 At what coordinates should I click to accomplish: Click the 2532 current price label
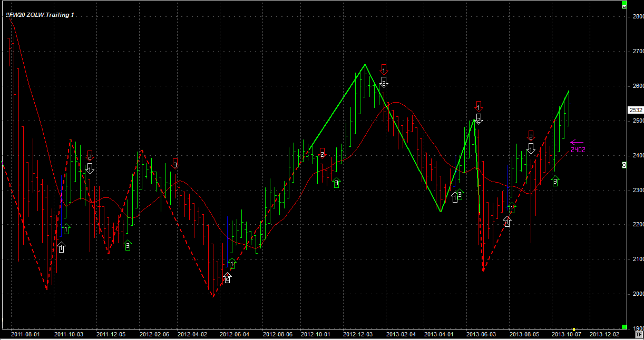[636, 110]
